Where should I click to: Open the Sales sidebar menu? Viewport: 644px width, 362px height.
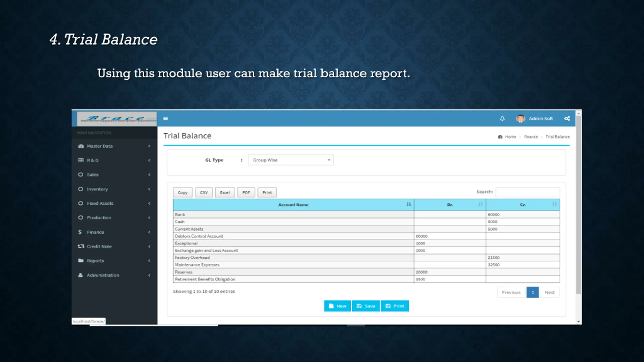coord(114,174)
